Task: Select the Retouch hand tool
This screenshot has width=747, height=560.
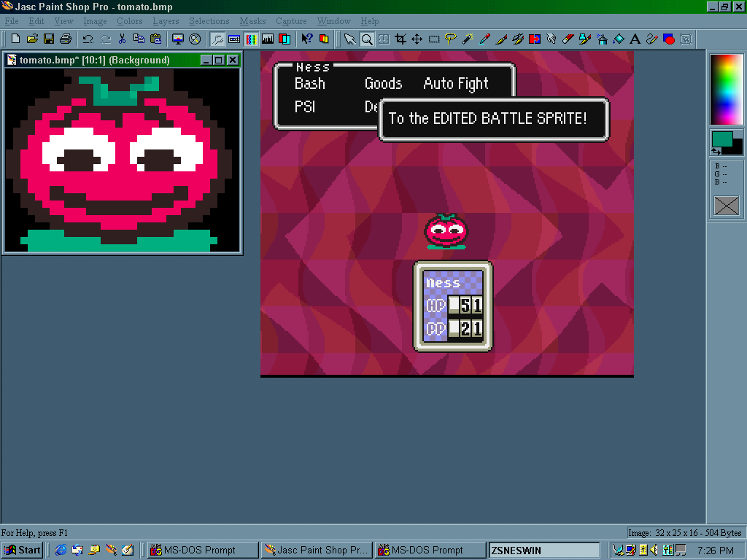Action: (x=551, y=39)
